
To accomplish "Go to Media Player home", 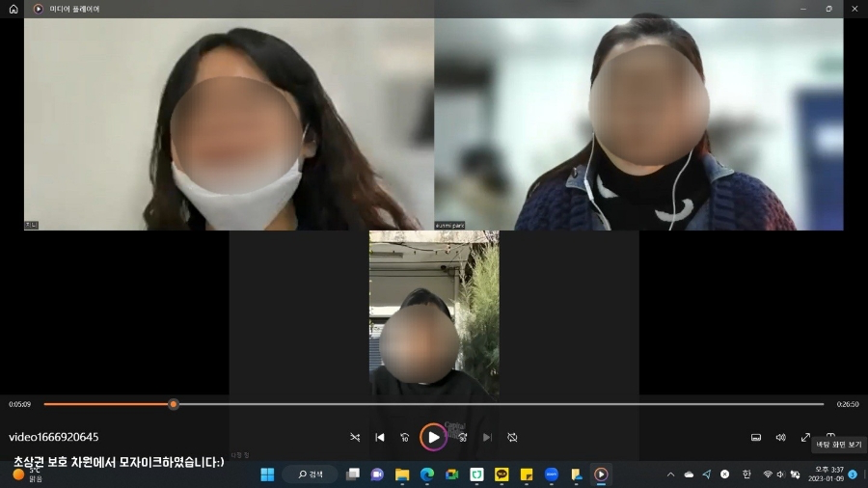I will (14, 9).
